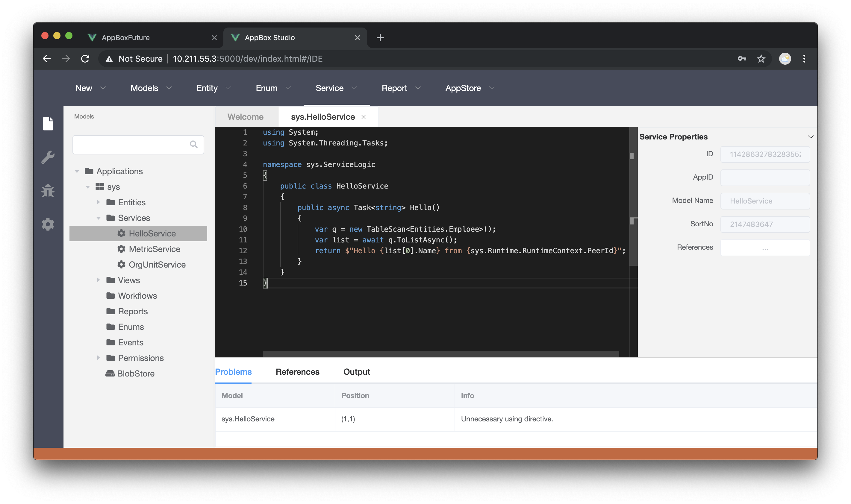The image size is (851, 504).
Task: Click the References ellipsis button
Action: (765, 248)
